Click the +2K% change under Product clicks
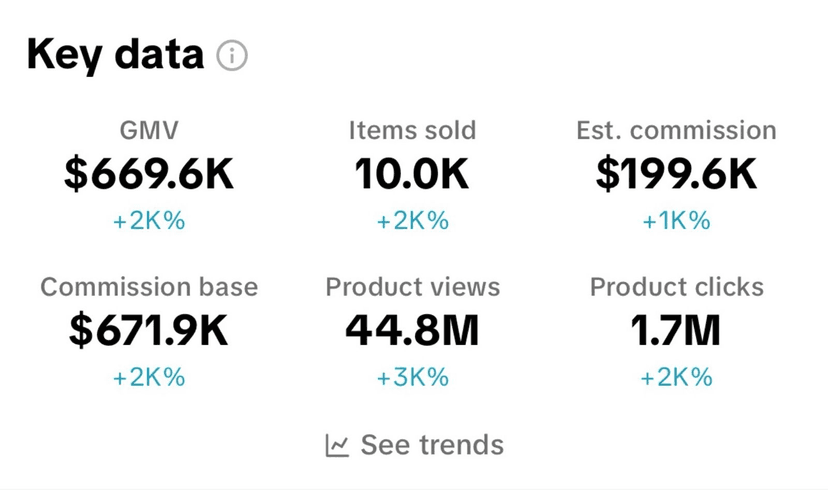828x490 pixels. [676, 378]
